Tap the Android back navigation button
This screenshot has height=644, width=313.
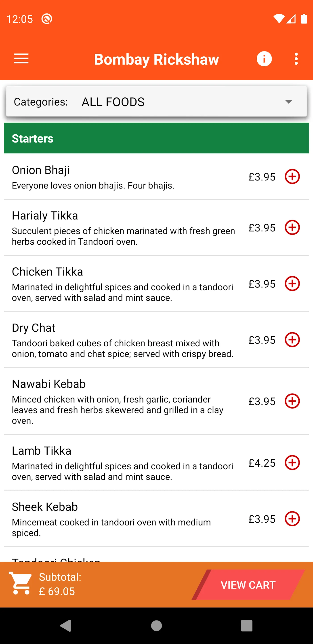[66, 626]
